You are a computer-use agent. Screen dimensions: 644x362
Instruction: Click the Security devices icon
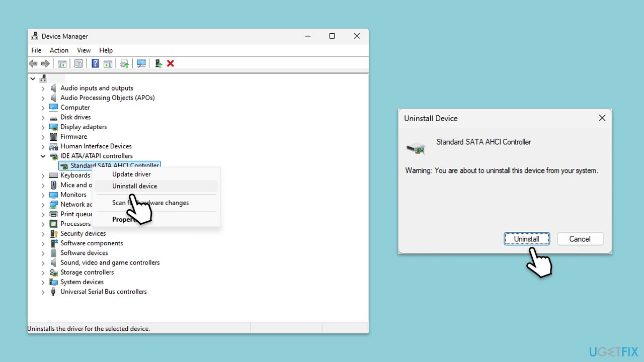(x=53, y=233)
